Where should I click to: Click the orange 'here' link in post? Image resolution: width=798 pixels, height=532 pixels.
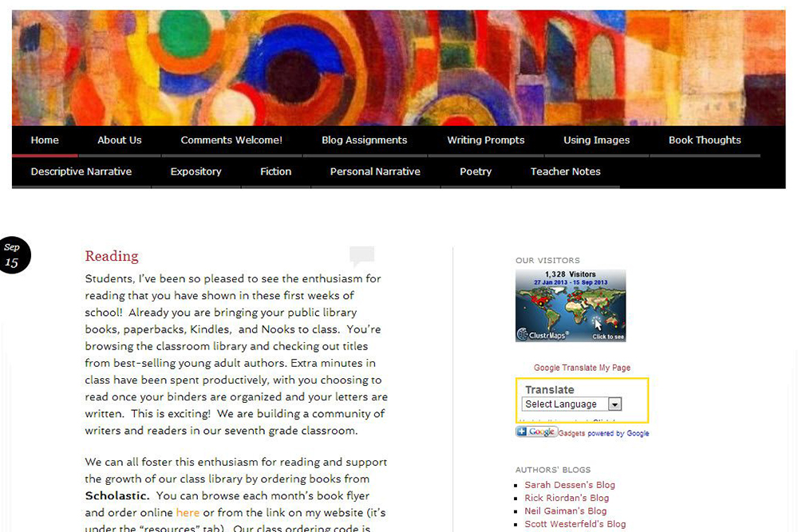[188, 513]
